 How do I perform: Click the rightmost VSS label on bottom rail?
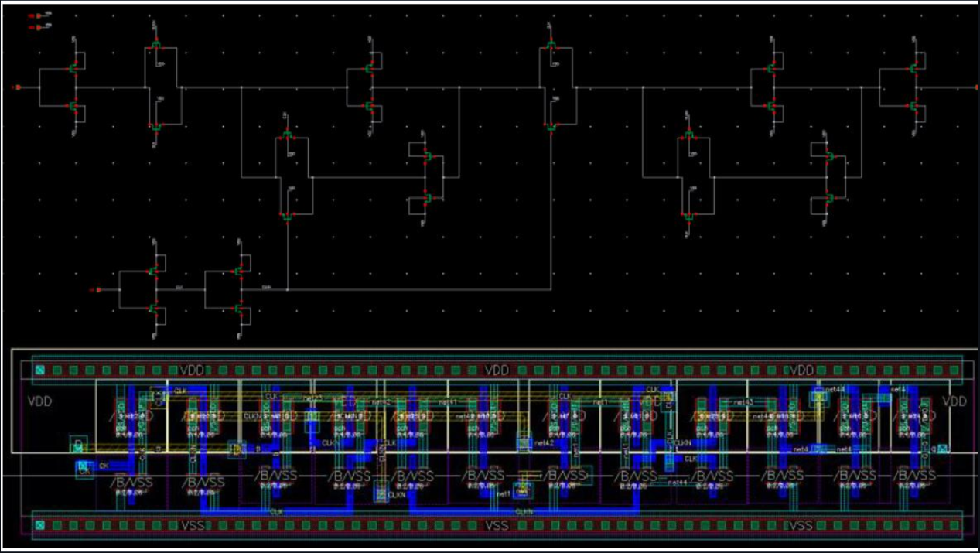801,526
